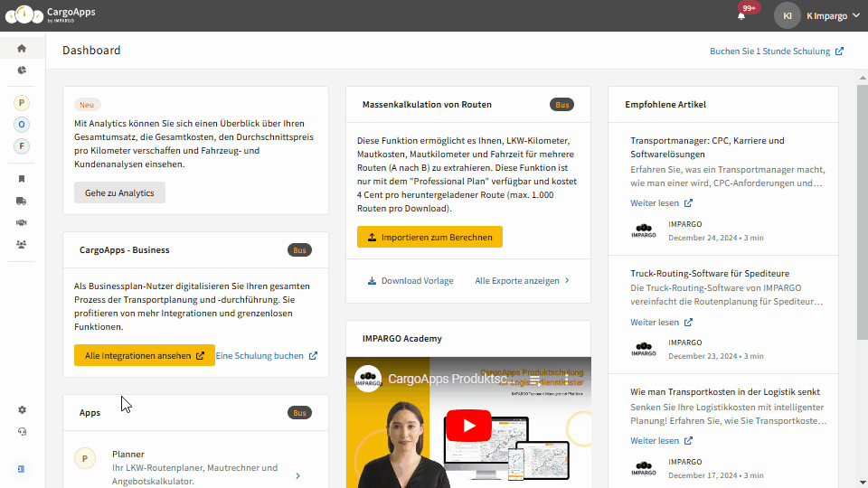This screenshot has height=488, width=868.
Task: Expand the Planner row chevron
Action: tap(297, 476)
